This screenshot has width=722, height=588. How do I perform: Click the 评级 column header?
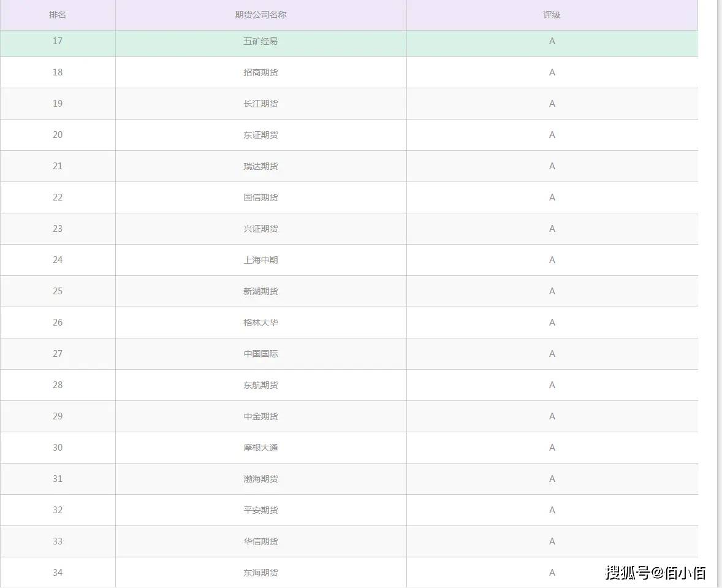552,15
